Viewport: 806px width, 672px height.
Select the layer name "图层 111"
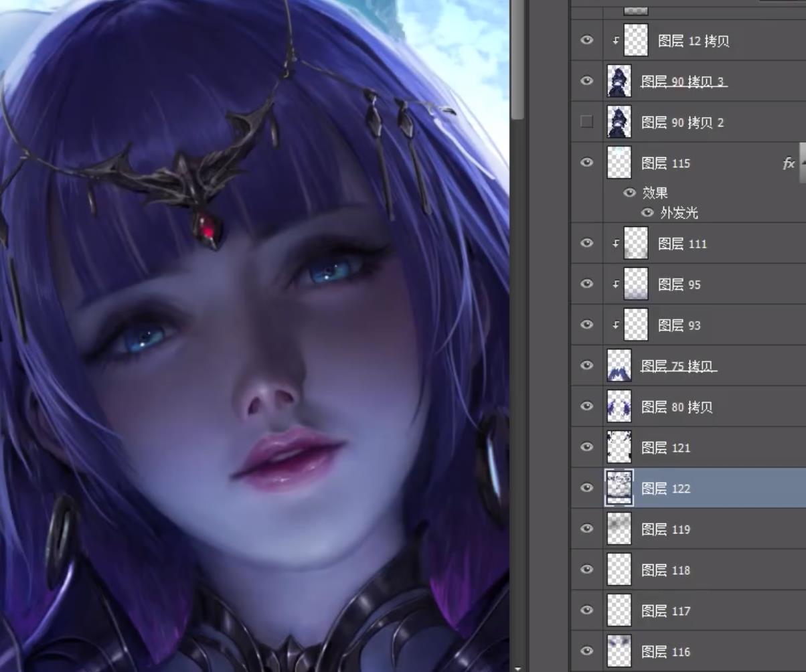[x=682, y=244]
